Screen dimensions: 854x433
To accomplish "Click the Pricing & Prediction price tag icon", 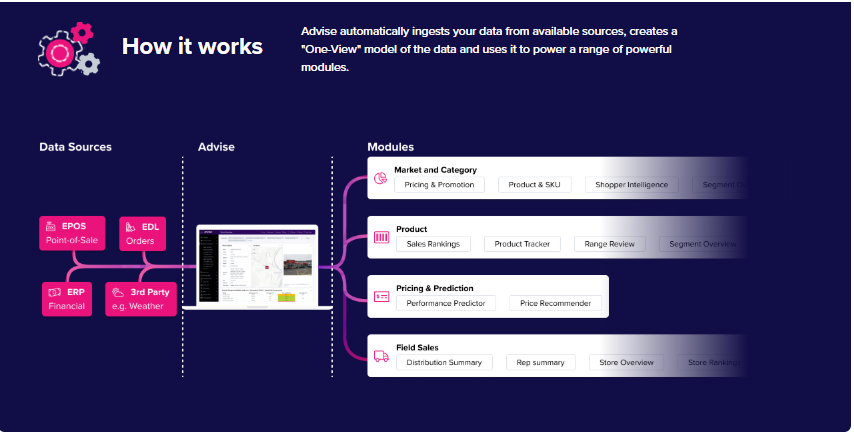I will pyautogui.click(x=381, y=297).
